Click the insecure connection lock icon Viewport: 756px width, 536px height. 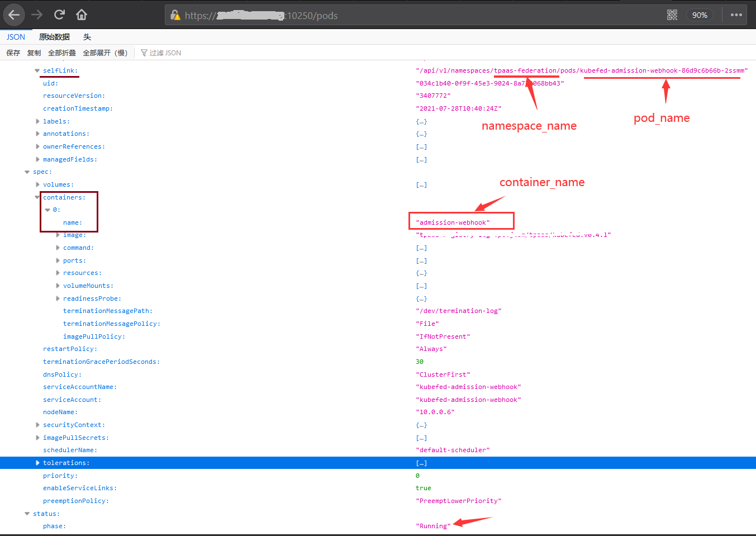coord(175,15)
